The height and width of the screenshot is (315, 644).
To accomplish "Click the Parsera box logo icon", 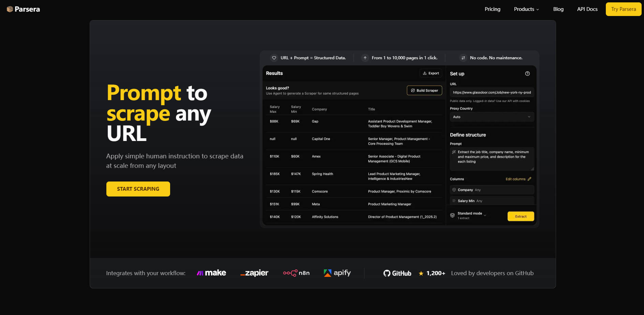I will point(10,9).
